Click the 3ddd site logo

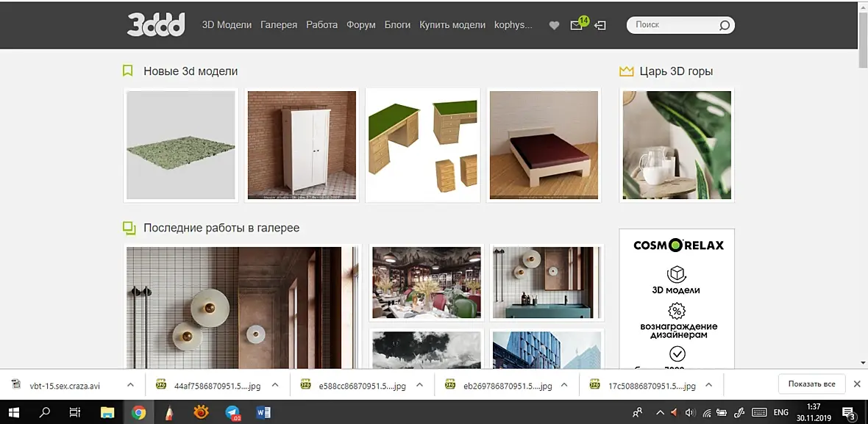(156, 25)
